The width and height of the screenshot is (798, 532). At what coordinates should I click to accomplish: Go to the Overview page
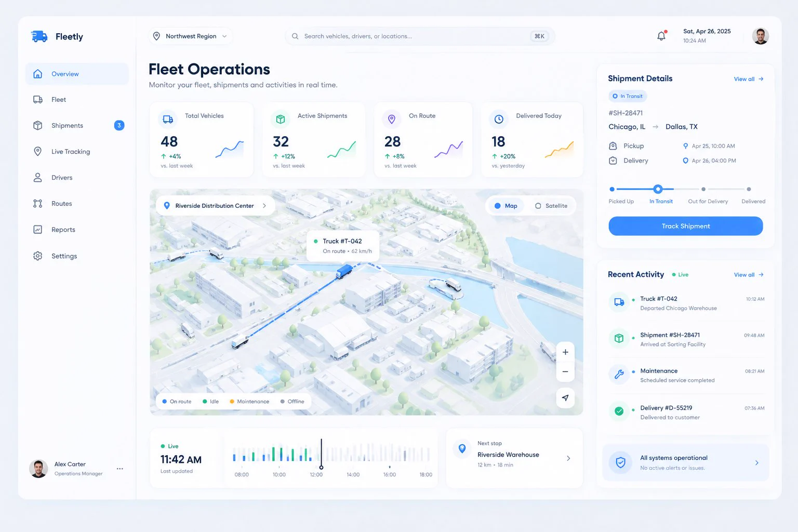point(77,74)
